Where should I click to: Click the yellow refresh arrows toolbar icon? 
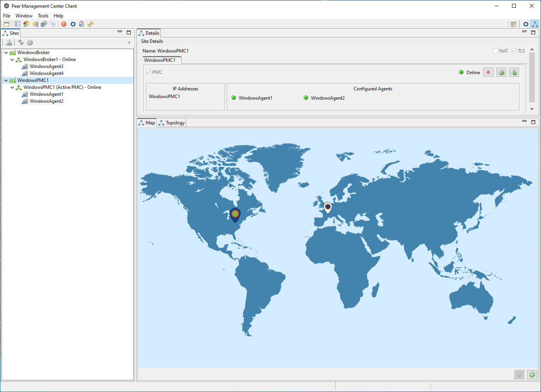[x=90, y=24]
